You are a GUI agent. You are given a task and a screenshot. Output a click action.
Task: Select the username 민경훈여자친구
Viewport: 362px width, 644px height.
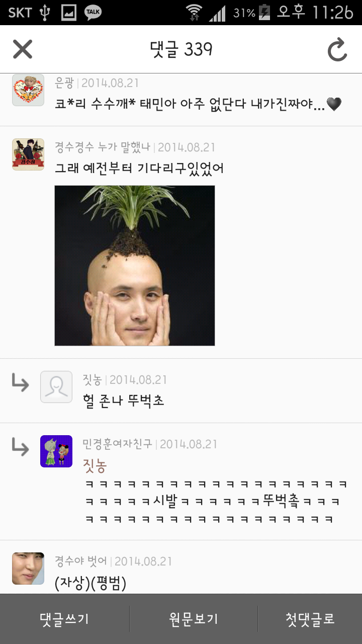(117, 444)
